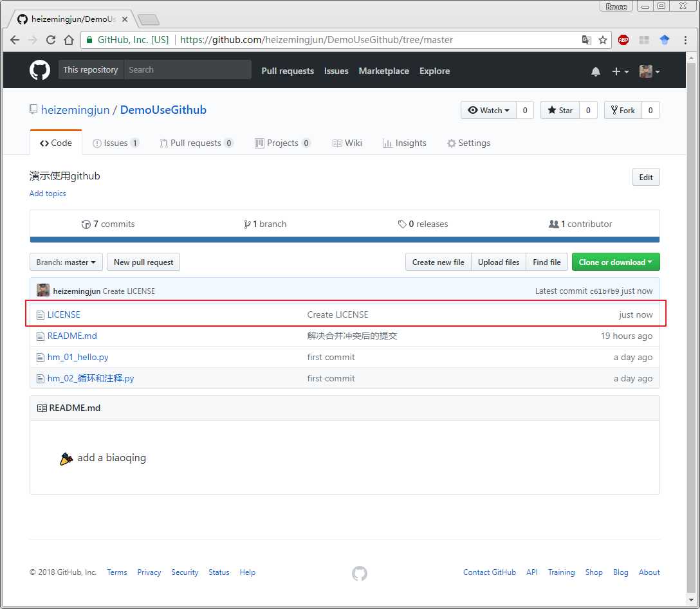Open the LICENSE file link
The width and height of the screenshot is (700, 609).
64,314
